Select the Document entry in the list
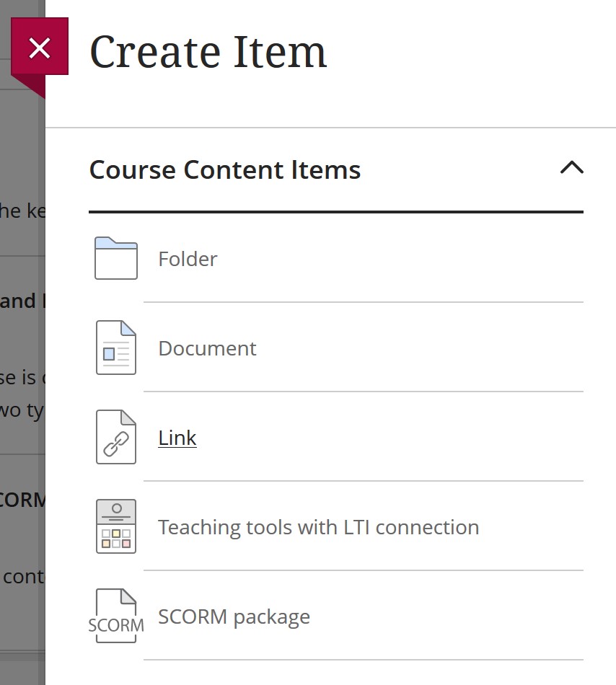Screen dimensions: 616x685 click(x=207, y=348)
